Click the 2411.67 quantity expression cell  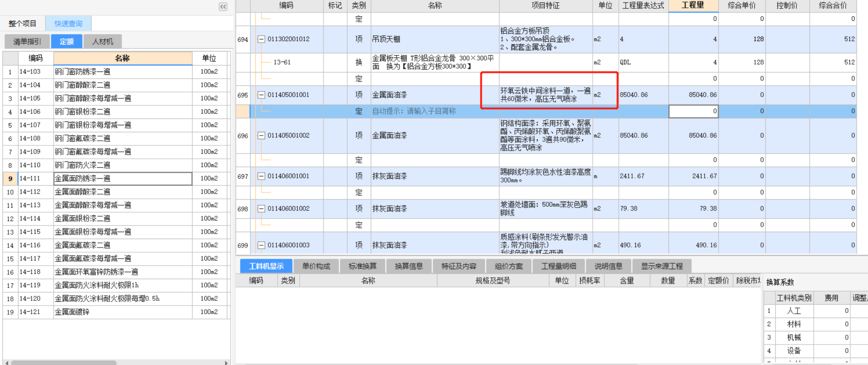click(x=643, y=176)
